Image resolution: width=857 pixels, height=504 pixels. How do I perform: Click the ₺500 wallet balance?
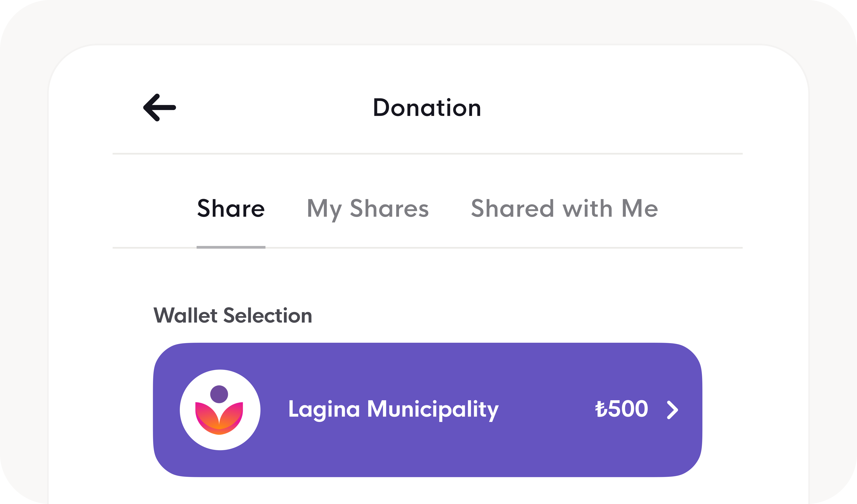tap(621, 409)
